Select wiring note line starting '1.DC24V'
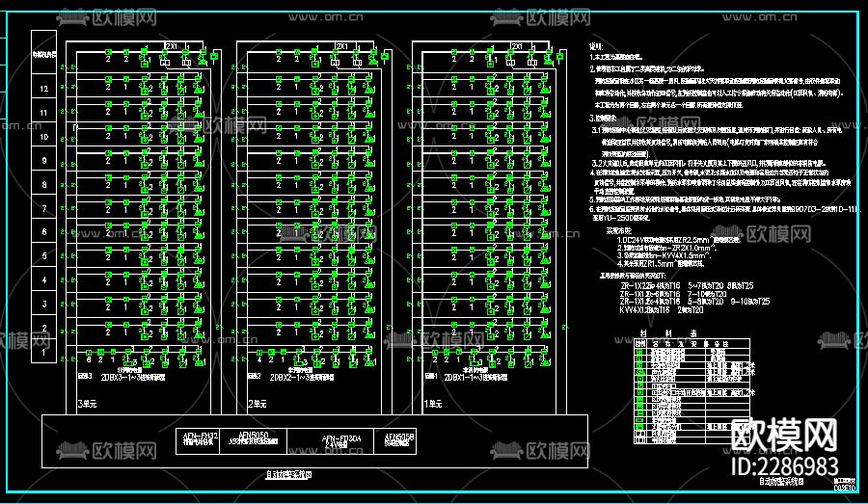The width and height of the screenshot is (868, 504). pyautogui.click(x=679, y=240)
